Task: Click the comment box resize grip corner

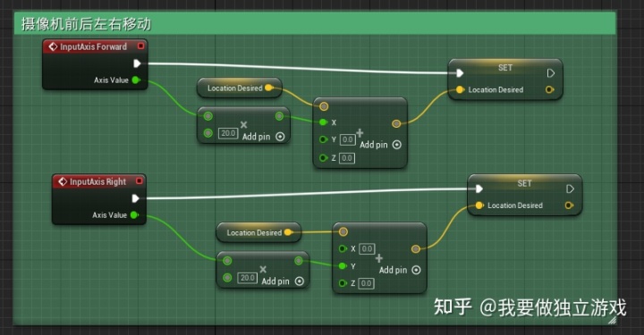Action: click(612, 320)
